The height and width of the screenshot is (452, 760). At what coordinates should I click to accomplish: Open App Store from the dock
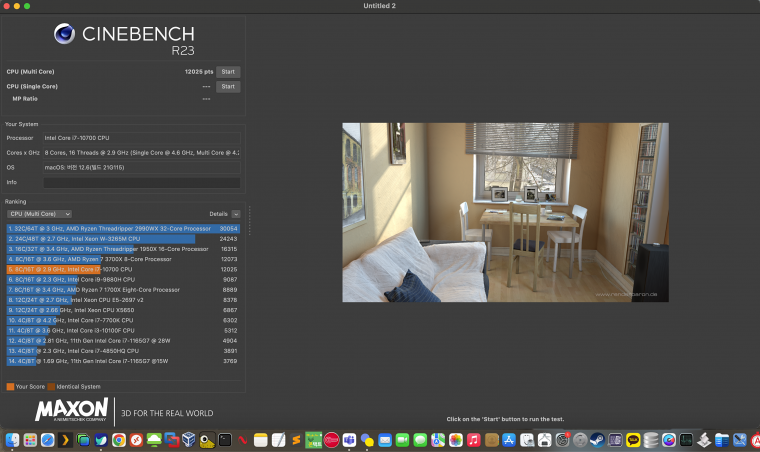pos(509,440)
